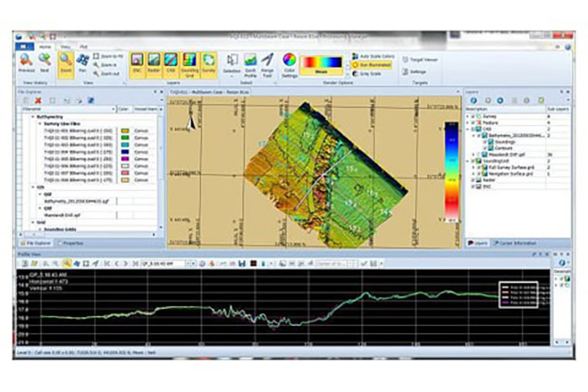Collapse the Grid tree node
The width and height of the screenshot is (588, 392).
pyautogui.click(x=33, y=223)
